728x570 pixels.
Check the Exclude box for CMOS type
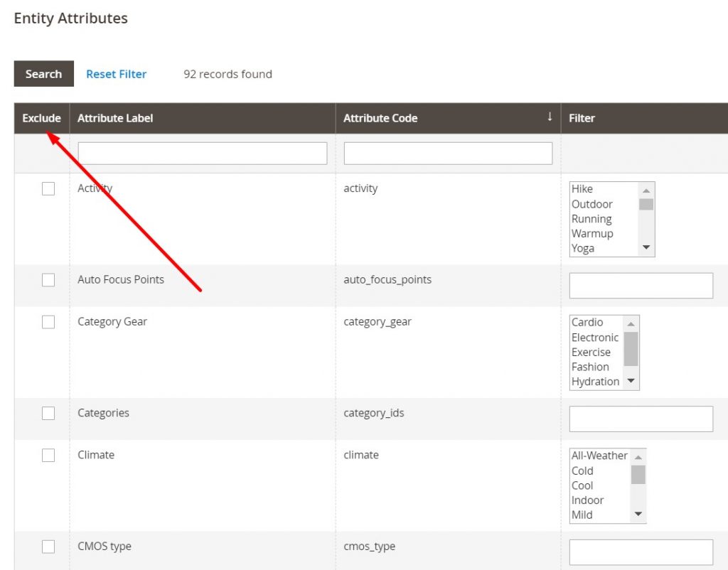pyautogui.click(x=48, y=547)
